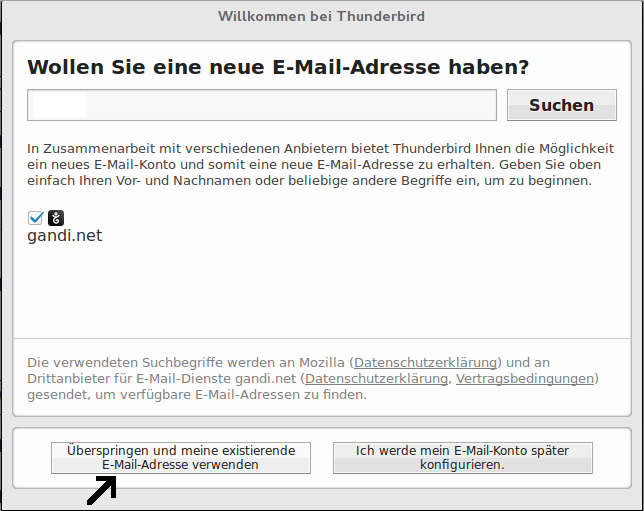Click Überspringen und meine existierende E-Mail-Adresse verwenden
Viewport: 644px width, 511px height.
click(x=181, y=457)
